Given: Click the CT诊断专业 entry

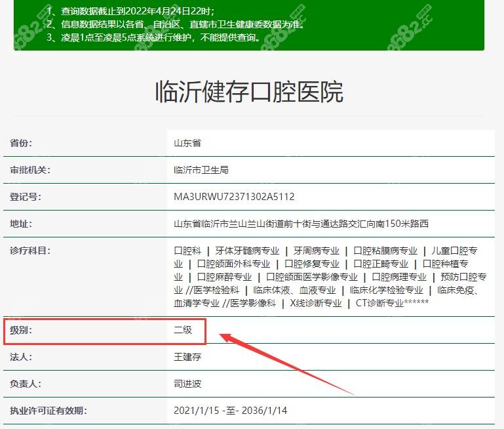Looking at the screenshot, I should click(x=379, y=303).
